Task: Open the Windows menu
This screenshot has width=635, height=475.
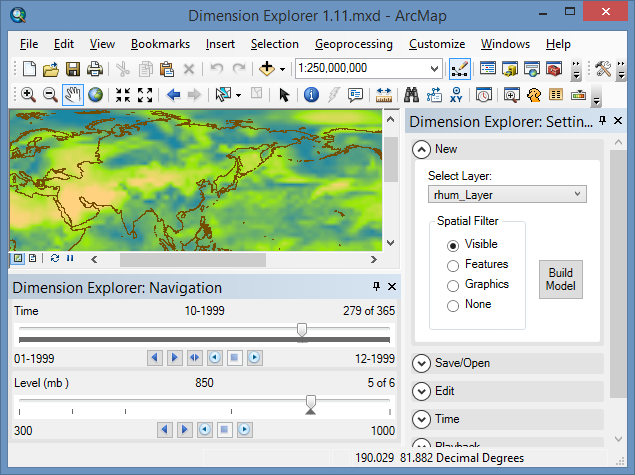Action: click(x=505, y=44)
